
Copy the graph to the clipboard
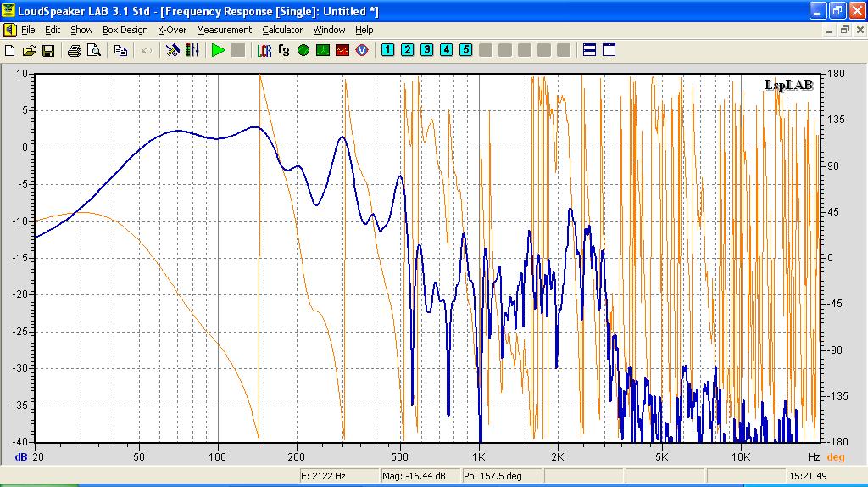point(120,50)
